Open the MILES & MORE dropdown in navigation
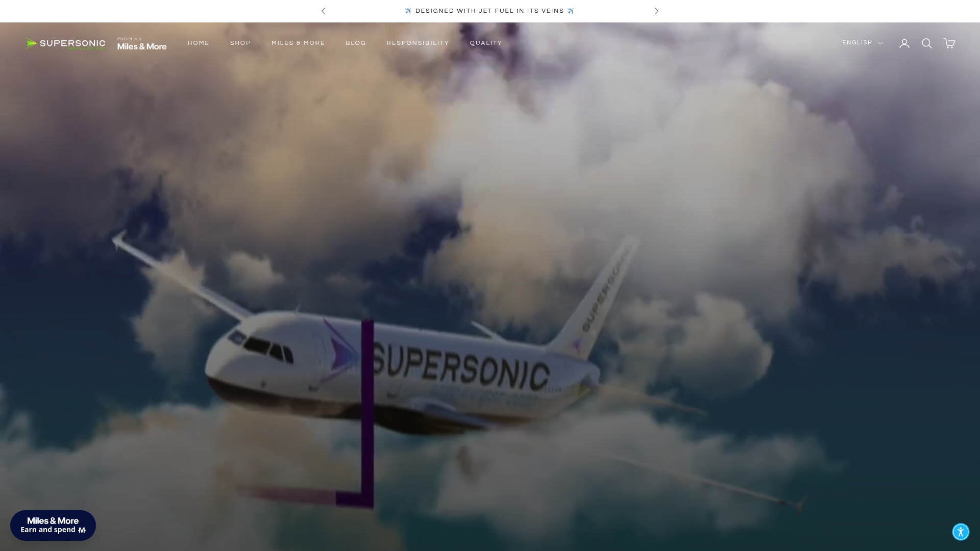 coord(298,43)
